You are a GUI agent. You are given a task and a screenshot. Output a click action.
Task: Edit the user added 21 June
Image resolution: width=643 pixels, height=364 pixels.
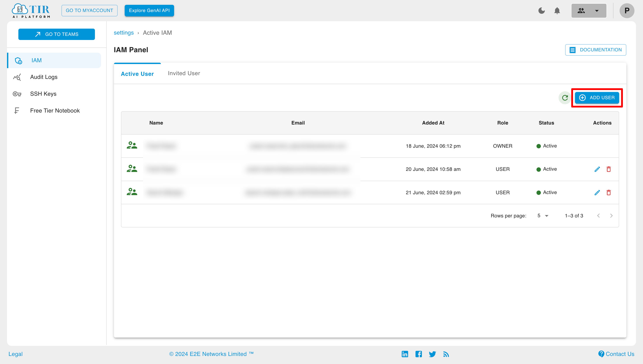coord(597,192)
